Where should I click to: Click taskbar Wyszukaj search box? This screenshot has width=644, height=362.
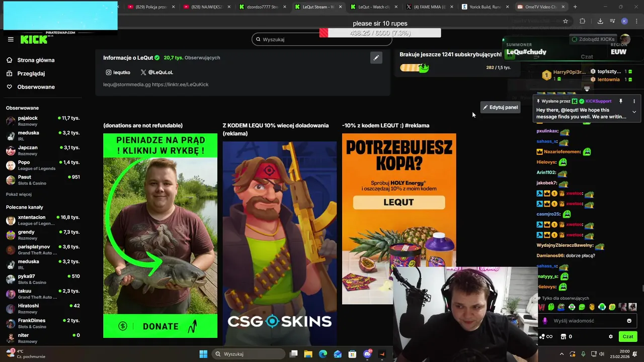(x=249, y=354)
